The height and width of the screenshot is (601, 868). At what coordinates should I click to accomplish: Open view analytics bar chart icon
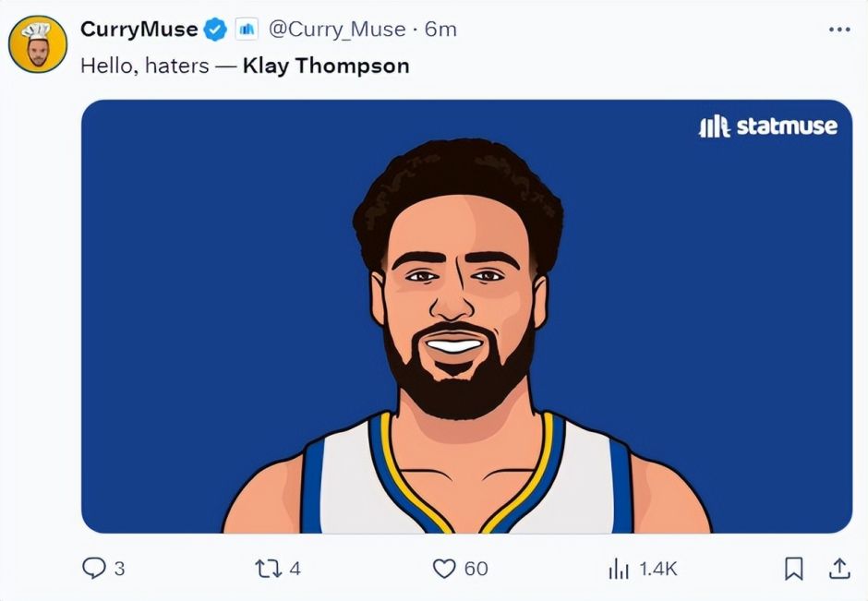(x=618, y=569)
